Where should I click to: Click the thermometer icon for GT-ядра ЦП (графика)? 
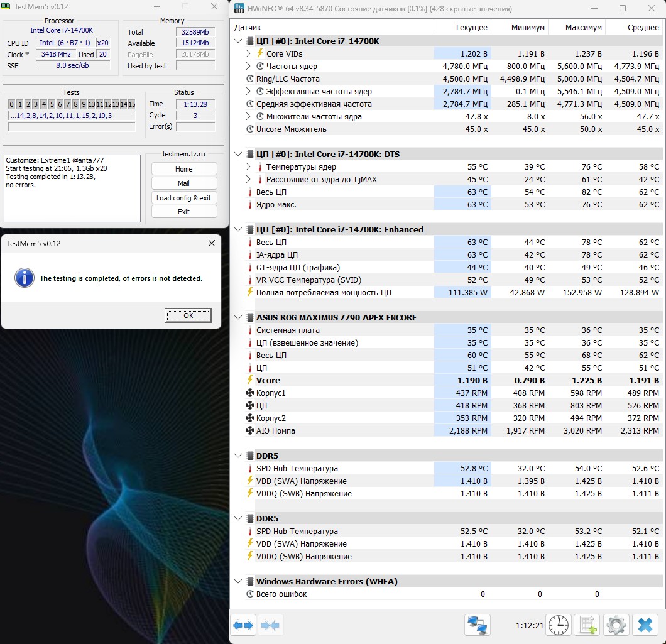(250, 267)
